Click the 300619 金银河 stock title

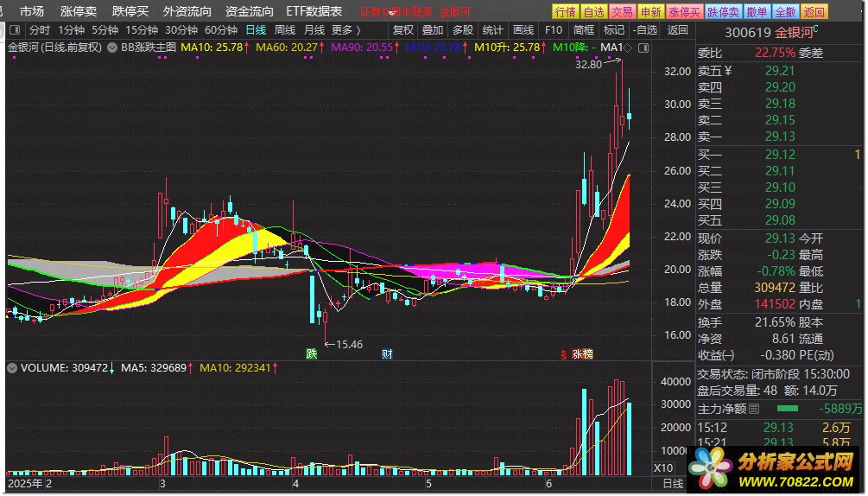pos(771,32)
